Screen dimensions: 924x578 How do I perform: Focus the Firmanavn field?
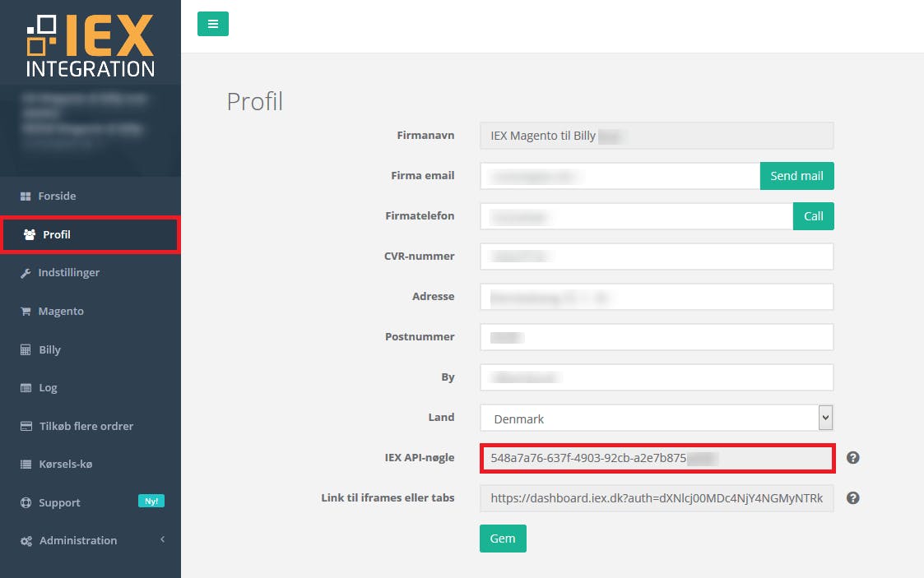pyautogui.click(x=657, y=136)
